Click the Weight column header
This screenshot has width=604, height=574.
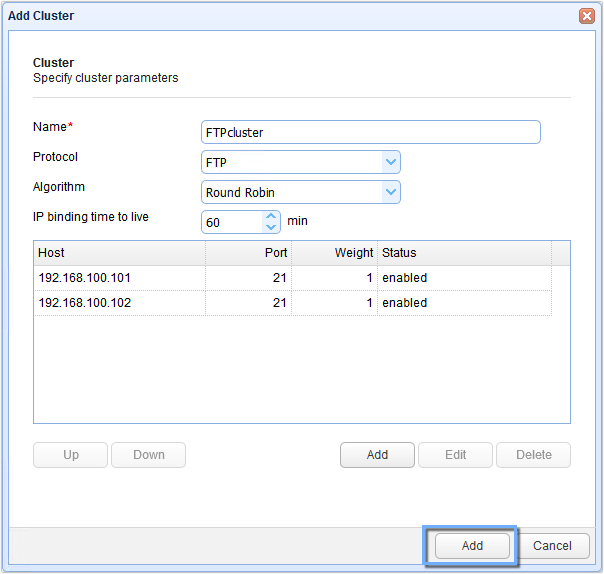(x=334, y=253)
